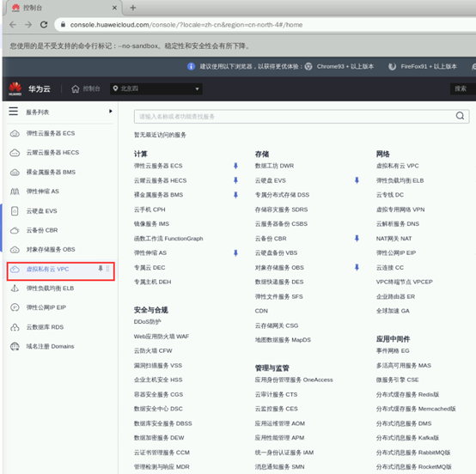Open 云数据库 RDS in sidebar

pos(45,327)
